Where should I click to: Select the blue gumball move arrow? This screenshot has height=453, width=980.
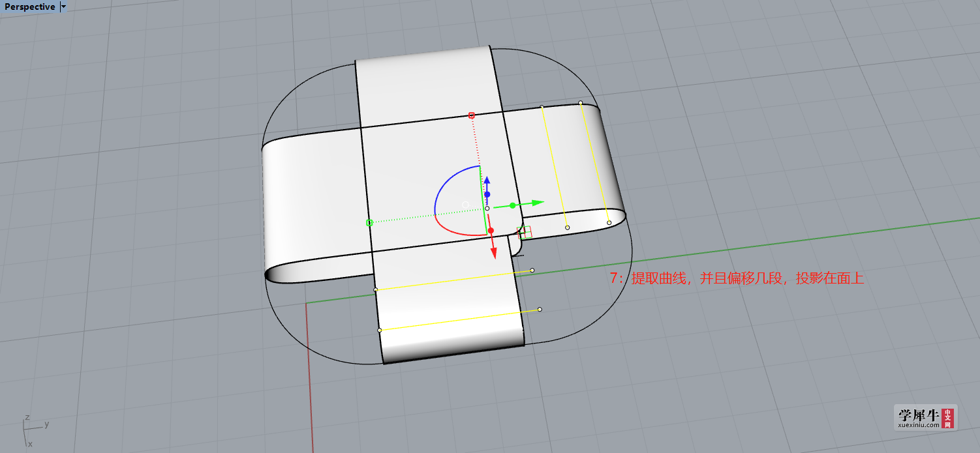click(x=487, y=181)
